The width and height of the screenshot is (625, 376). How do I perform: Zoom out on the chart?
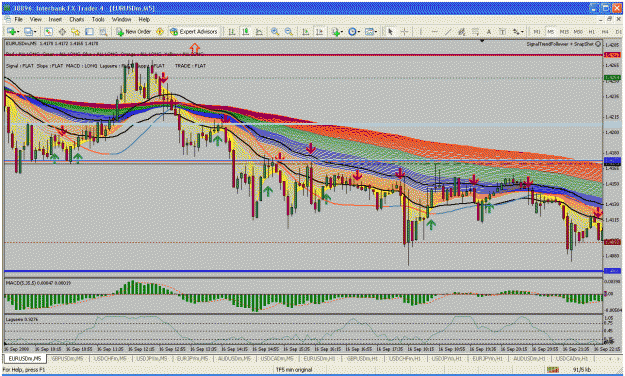(x=289, y=31)
